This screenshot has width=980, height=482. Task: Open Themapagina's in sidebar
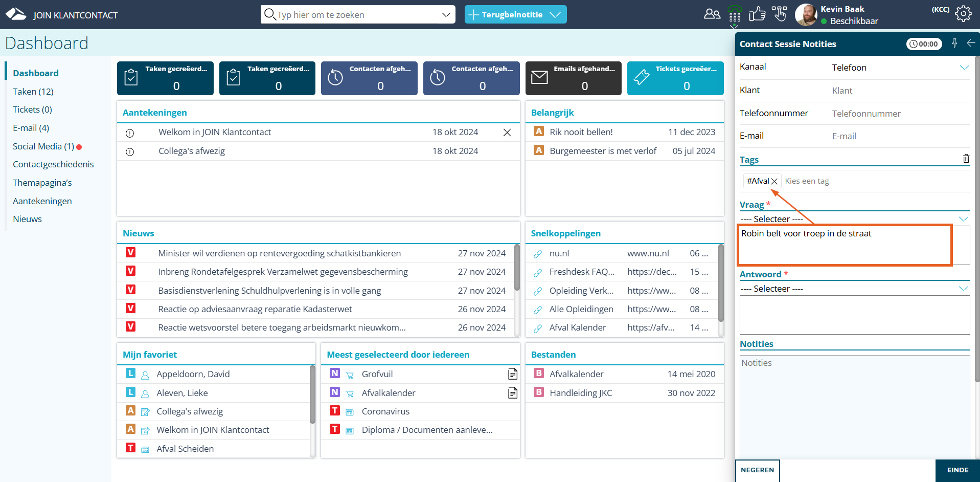(42, 183)
